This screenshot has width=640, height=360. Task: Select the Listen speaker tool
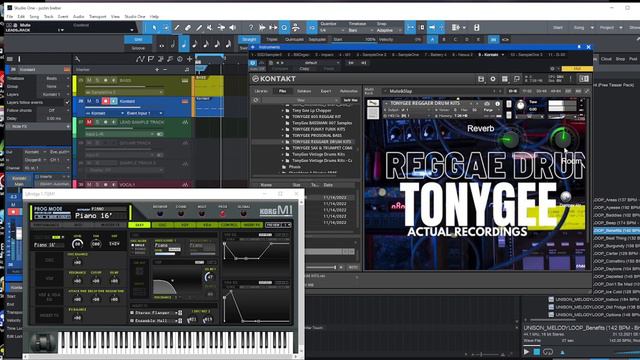(233, 28)
